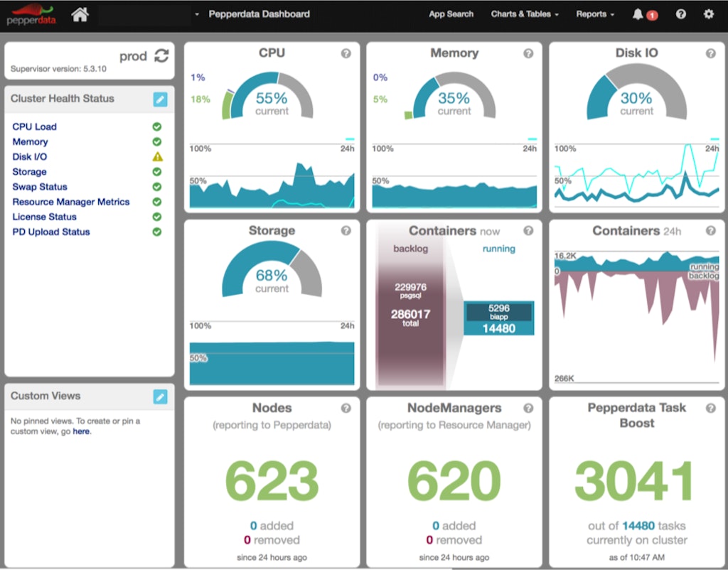Follow the 'here' link in Custom Views
This screenshot has width=728, height=572.
coord(81,431)
